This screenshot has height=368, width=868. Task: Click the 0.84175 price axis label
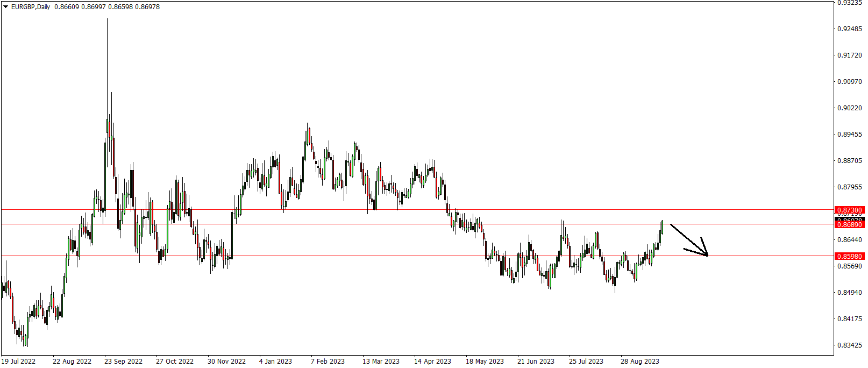[x=850, y=319]
